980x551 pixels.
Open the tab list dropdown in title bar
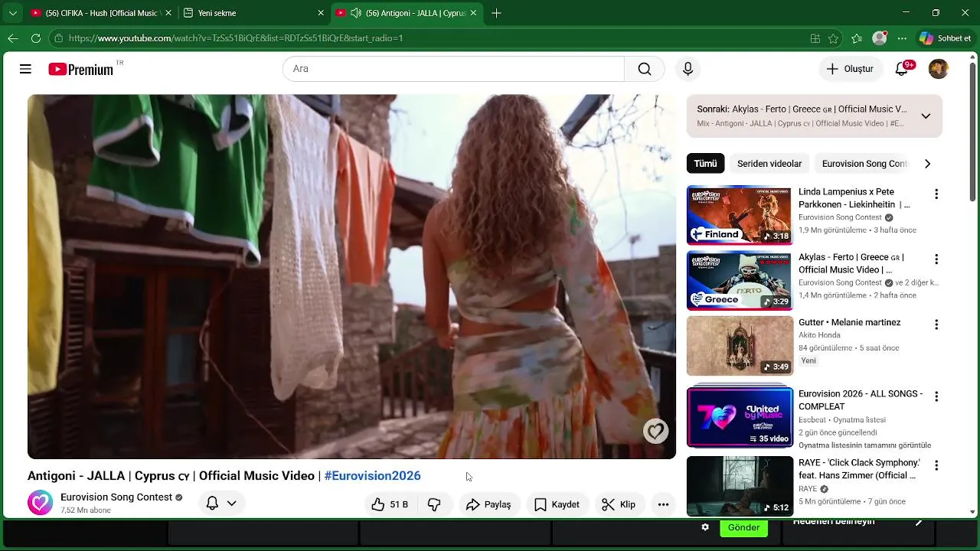click(x=12, y=13)
